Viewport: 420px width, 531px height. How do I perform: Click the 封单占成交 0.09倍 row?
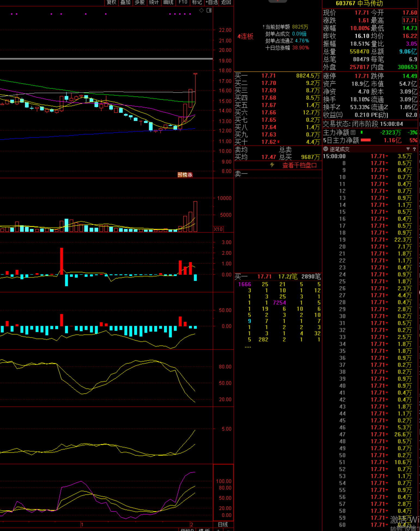coord(286,34)
